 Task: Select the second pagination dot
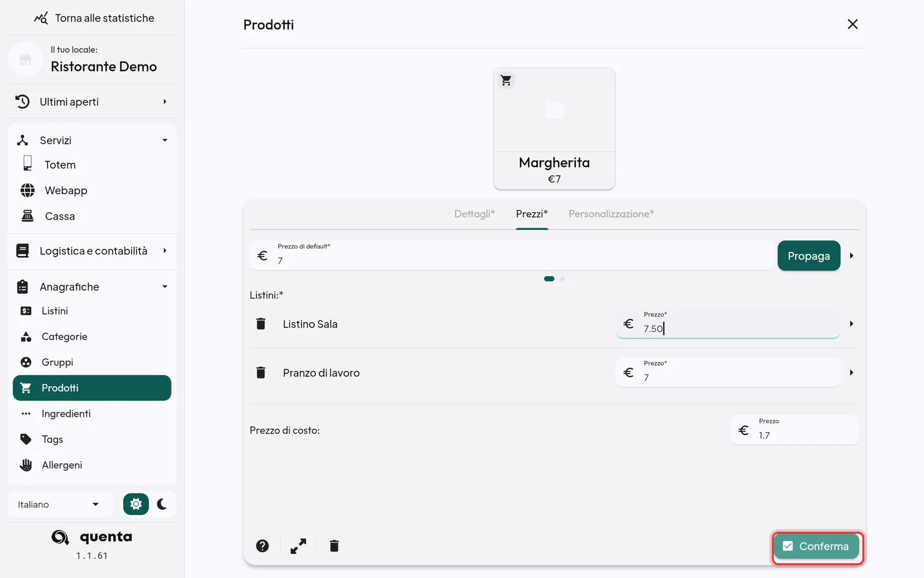(x=562, y=279)
